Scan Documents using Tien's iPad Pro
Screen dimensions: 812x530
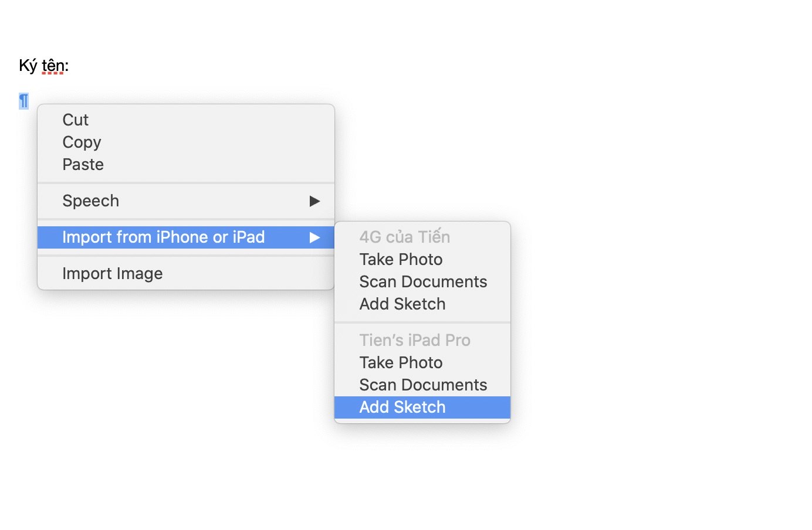pos(422,385)
